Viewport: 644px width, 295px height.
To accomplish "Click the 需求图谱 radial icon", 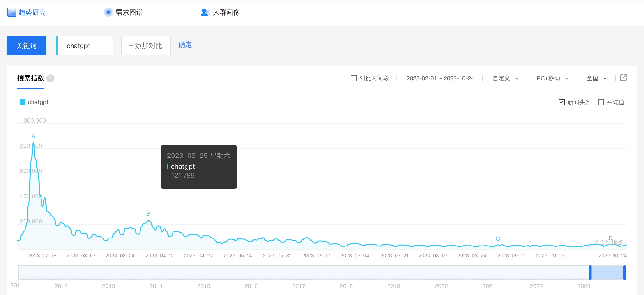I will (x=108, y=12).
